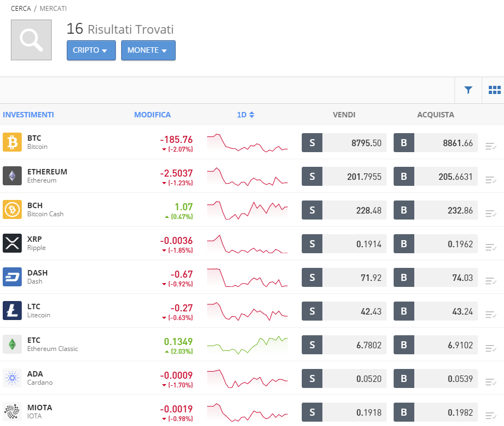Open the Bitcoin Cash name link
The image size is (504, 426).
pos(45,214)
